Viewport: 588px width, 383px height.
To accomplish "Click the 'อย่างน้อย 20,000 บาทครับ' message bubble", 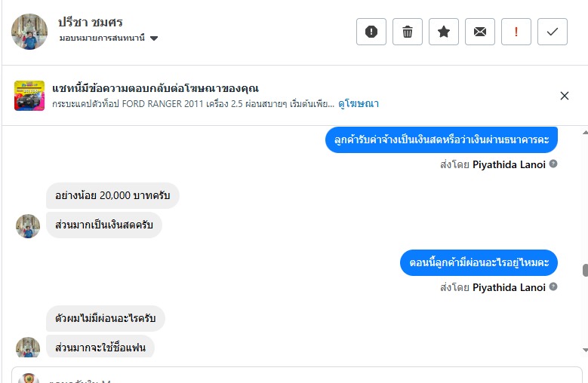I will click(112, 196).
